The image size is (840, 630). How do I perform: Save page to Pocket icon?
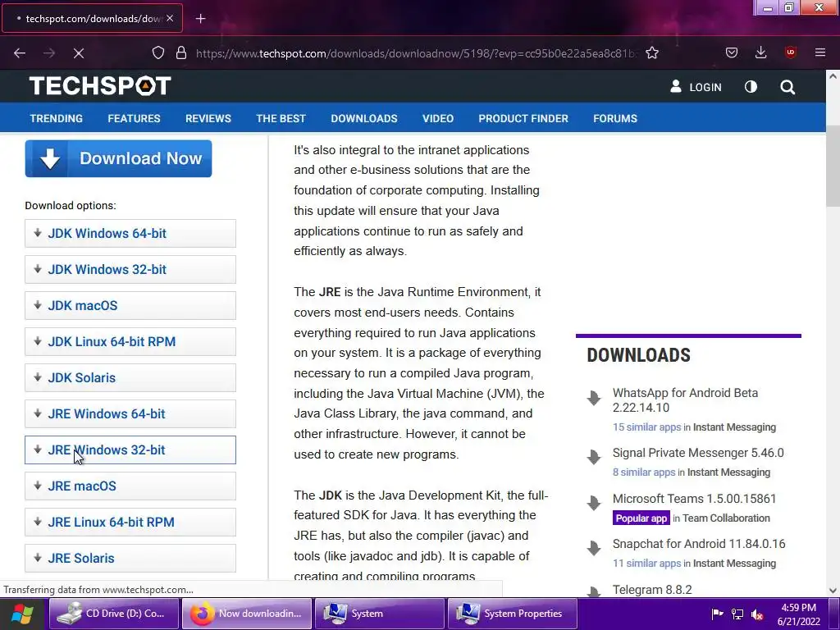coord(731,52)
